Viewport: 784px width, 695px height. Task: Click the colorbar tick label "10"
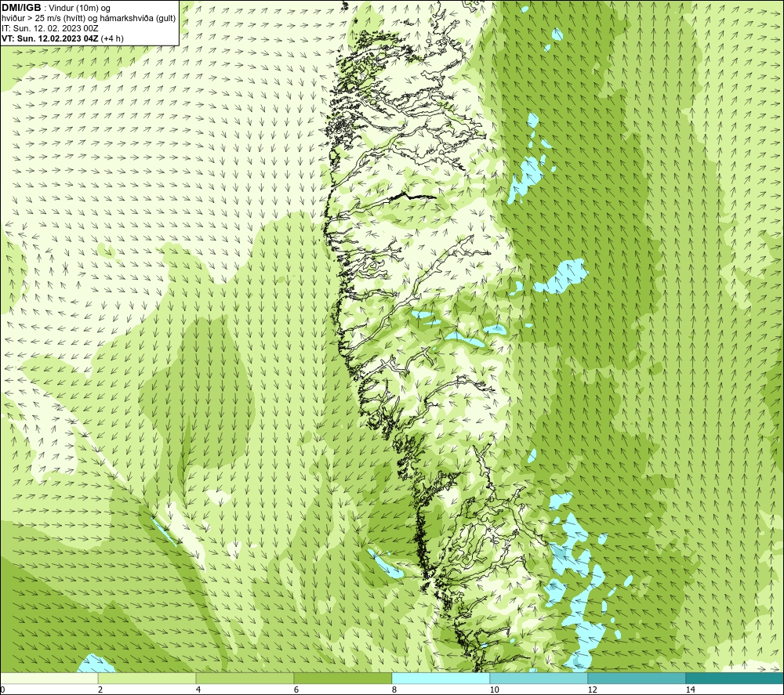[494, 690]
